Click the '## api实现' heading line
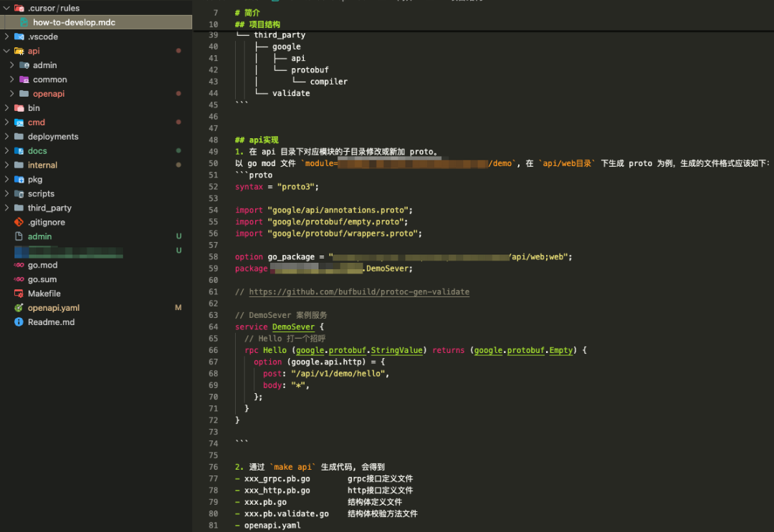Image resolution: width=774 pixels, height=532 pixels. (257, 140)
